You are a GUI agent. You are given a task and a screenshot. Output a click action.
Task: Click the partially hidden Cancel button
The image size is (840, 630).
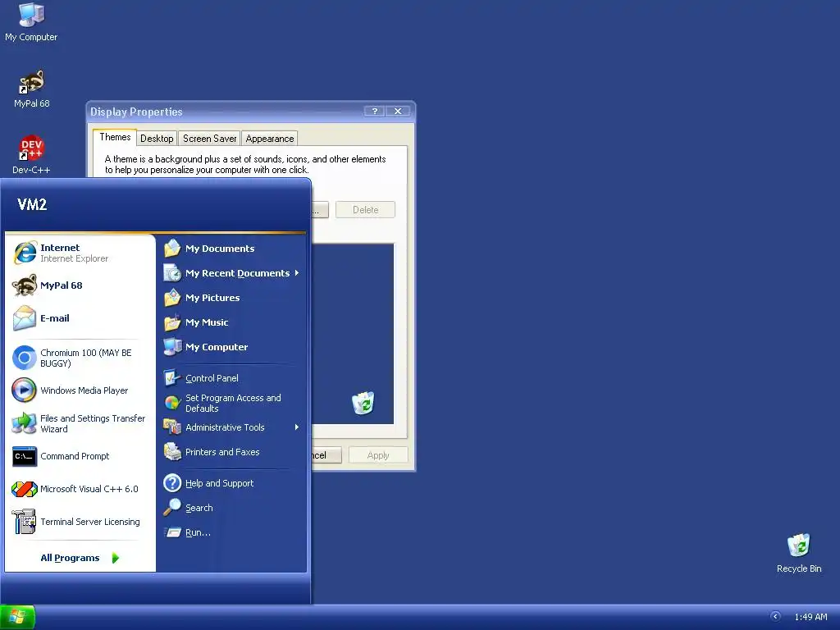pyautogui.click(x=326, y=455)
